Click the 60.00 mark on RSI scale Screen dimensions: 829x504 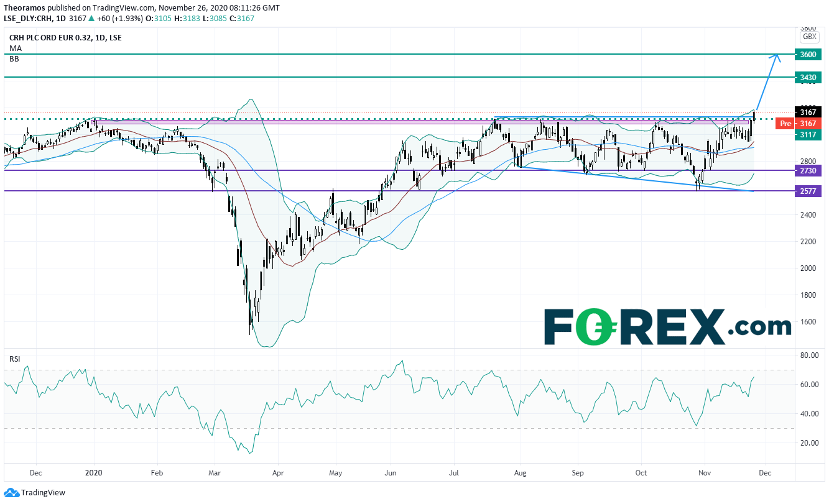tap(808, 385)
